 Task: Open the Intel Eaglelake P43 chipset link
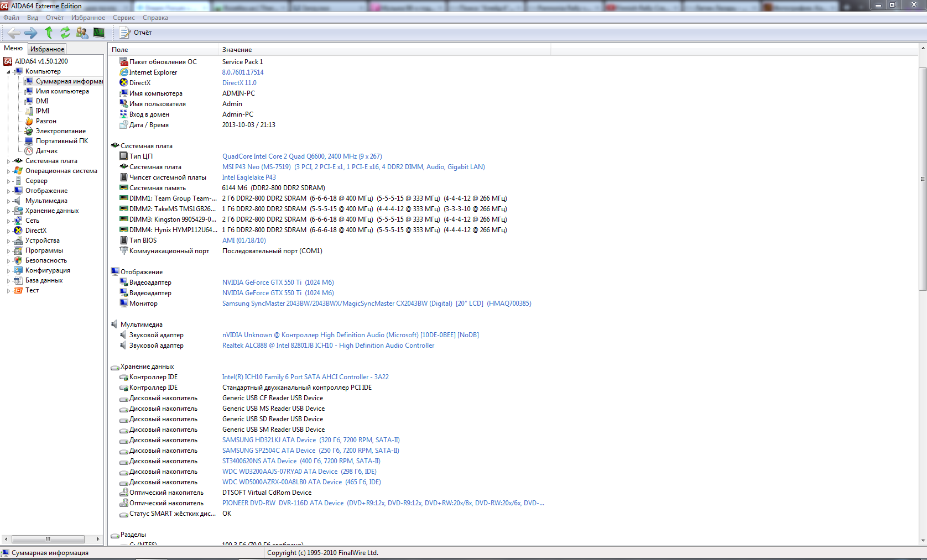(x=249, y=177)
